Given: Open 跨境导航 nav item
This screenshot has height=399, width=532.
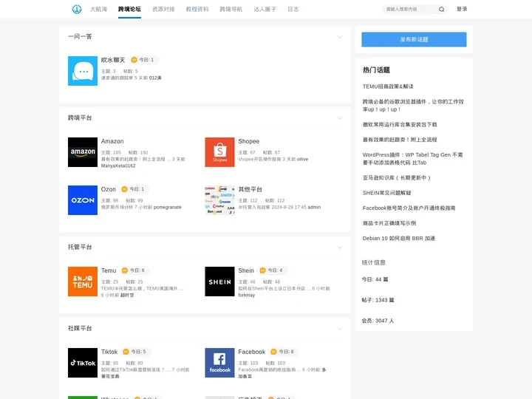Looking at the screenshot, I should click(x=231, y=9).
